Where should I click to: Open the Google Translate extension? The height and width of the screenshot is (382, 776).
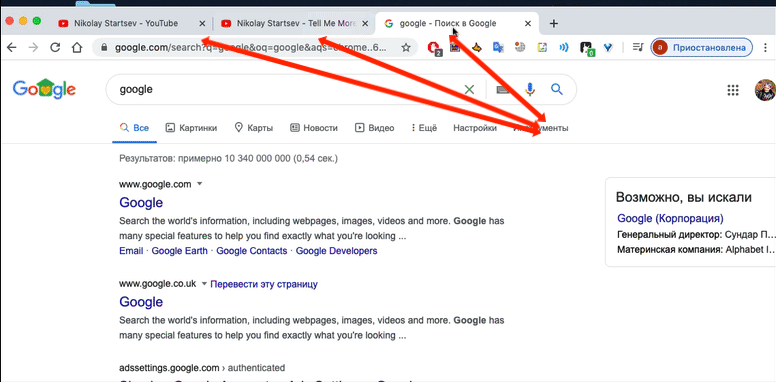point(498,48)
